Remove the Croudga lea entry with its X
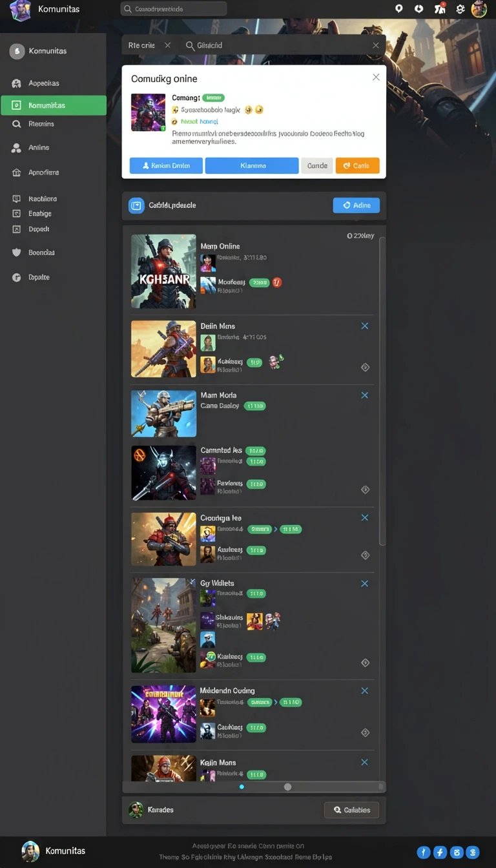496x868 pixels. coord(365,518)
